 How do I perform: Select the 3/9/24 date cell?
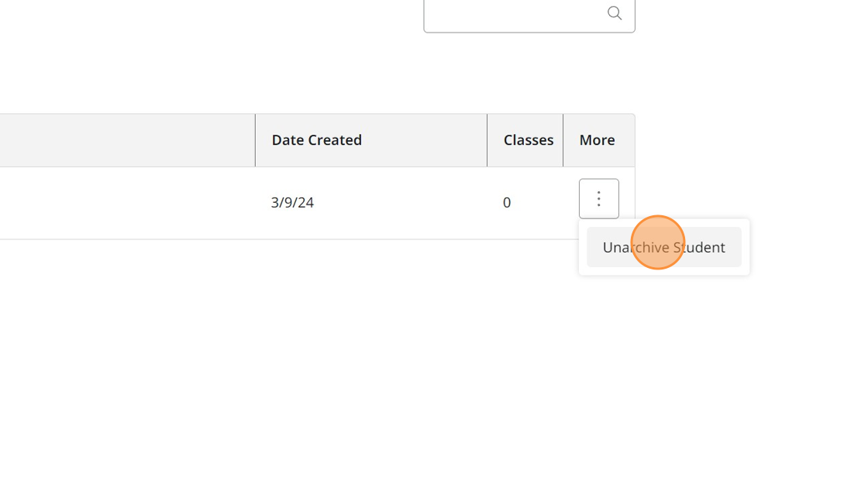pyautogui.click(x=292, y=203)
